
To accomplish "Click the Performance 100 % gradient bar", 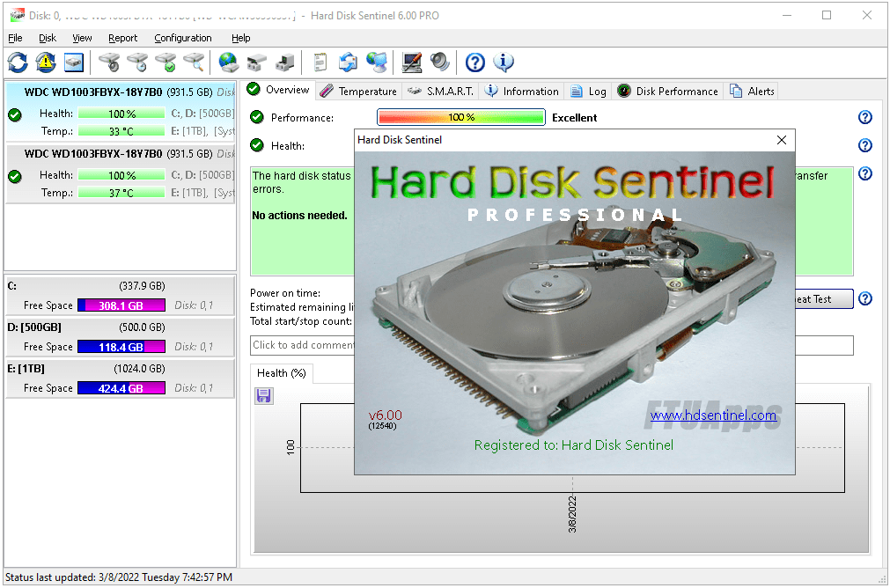I will [461, 117].
